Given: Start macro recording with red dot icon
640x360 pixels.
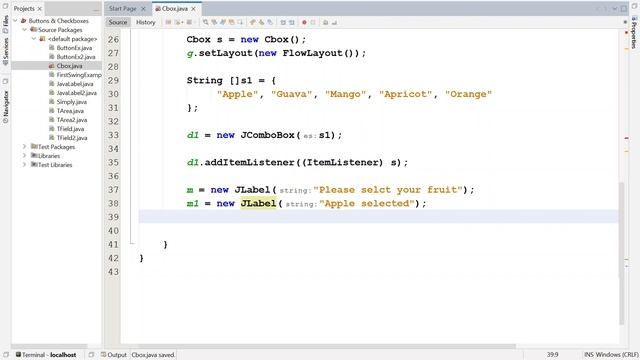Looking at the screenshot, I should click(x=304, y=22).
